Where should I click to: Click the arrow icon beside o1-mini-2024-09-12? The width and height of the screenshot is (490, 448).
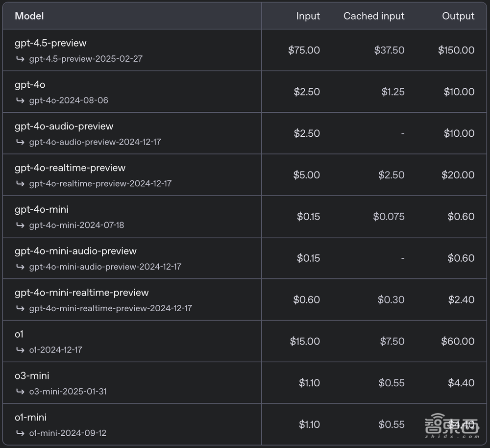(x=20, y=433)
